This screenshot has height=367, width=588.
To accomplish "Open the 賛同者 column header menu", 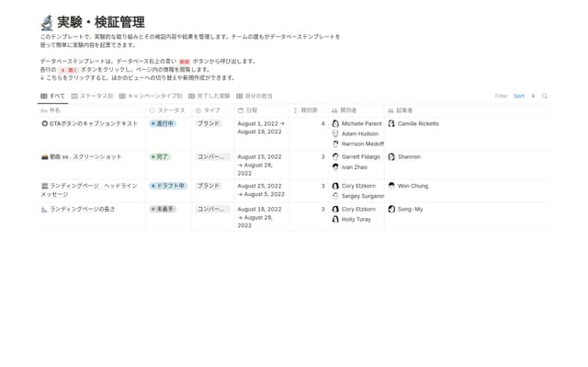I will 356,110.
